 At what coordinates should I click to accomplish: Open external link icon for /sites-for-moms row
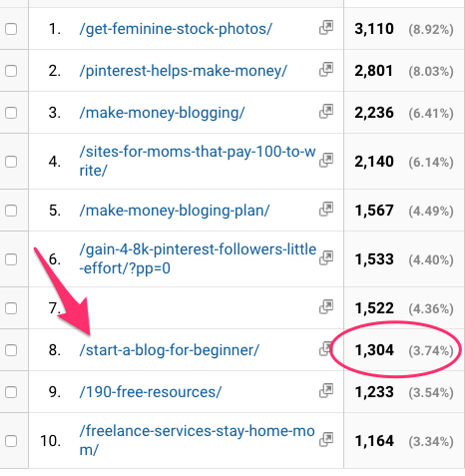point(326,161)
